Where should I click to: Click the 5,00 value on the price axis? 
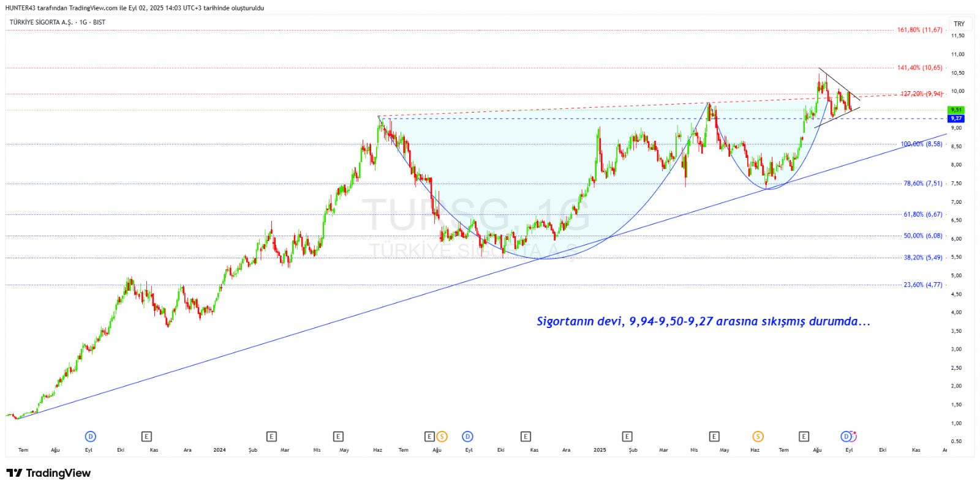click(x=956, y=275)
